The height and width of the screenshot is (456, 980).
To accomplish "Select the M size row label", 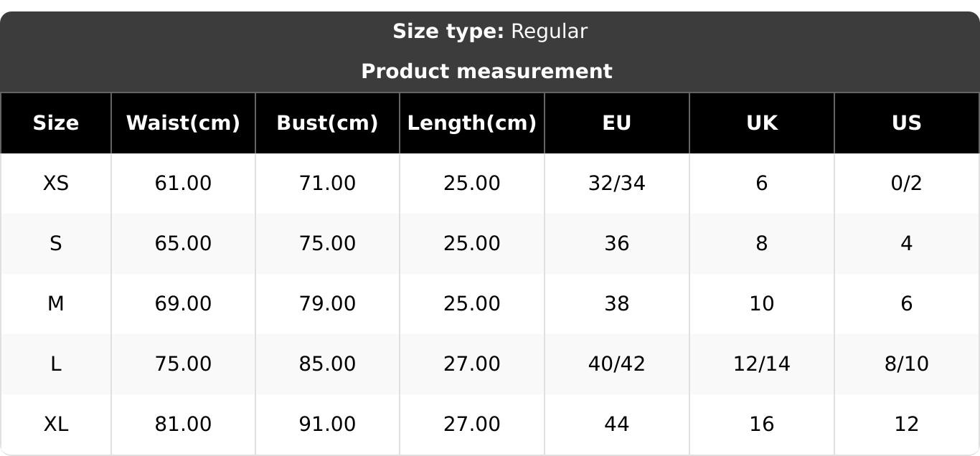I will coord(56,304).
